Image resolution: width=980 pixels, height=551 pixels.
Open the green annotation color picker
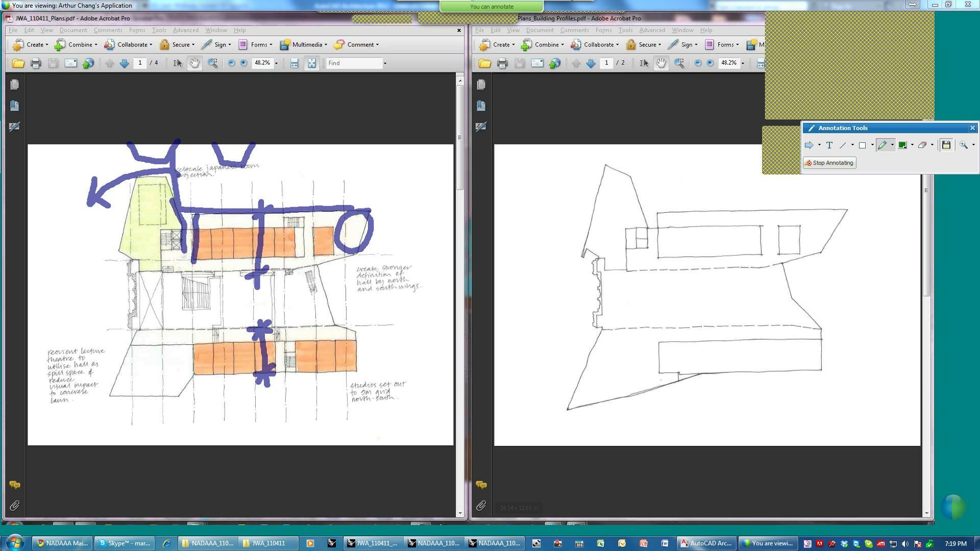(x=902, y=145)
